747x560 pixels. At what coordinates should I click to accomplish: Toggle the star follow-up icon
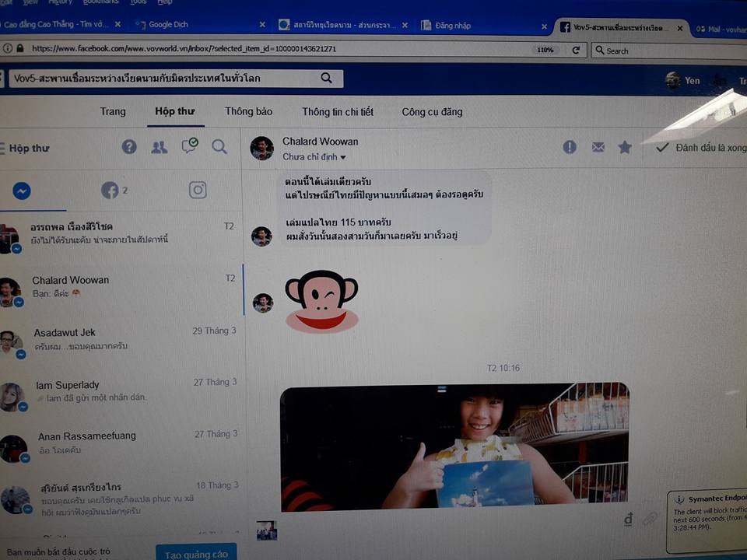625,147
